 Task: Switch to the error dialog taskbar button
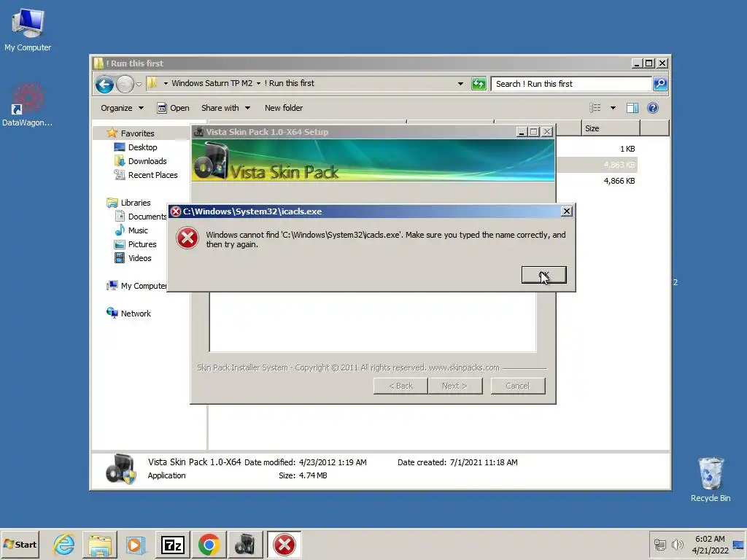click(284, 544)
